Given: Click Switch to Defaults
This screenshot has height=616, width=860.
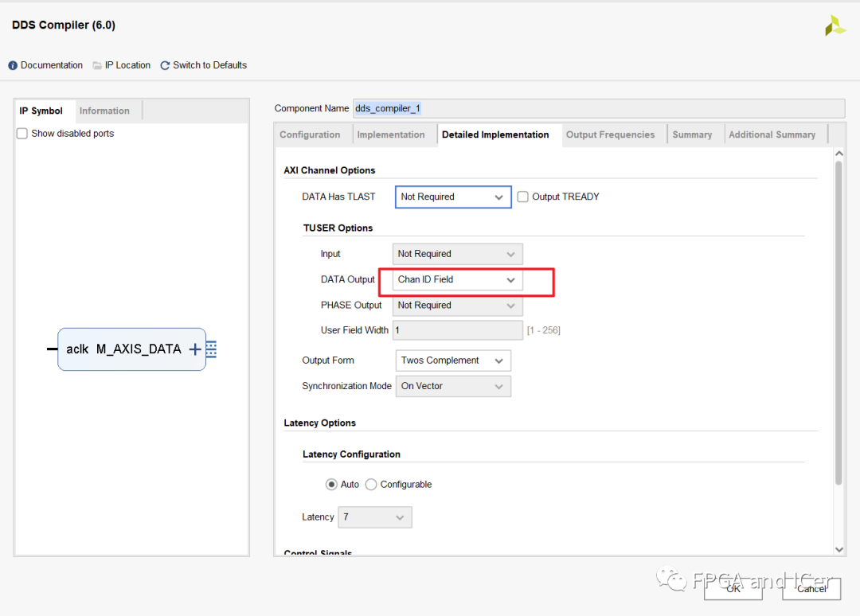Looking at the screenshot, I should pos(210,65).
